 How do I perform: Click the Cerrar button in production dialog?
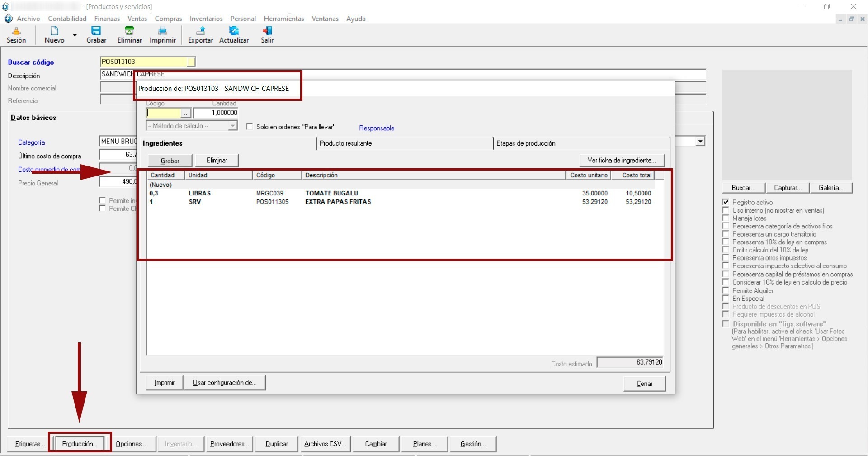click(644, 384)
